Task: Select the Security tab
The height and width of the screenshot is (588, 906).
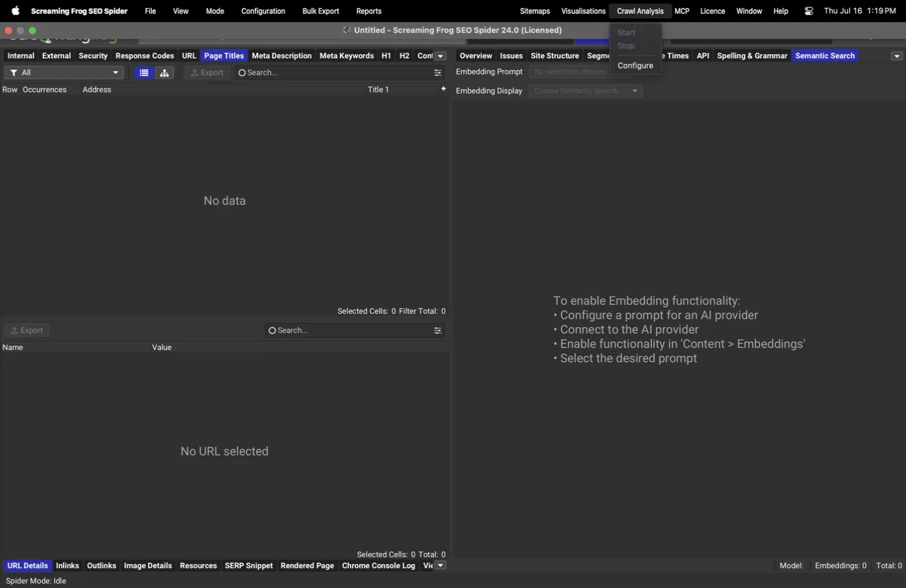Action: pos(93,56)
